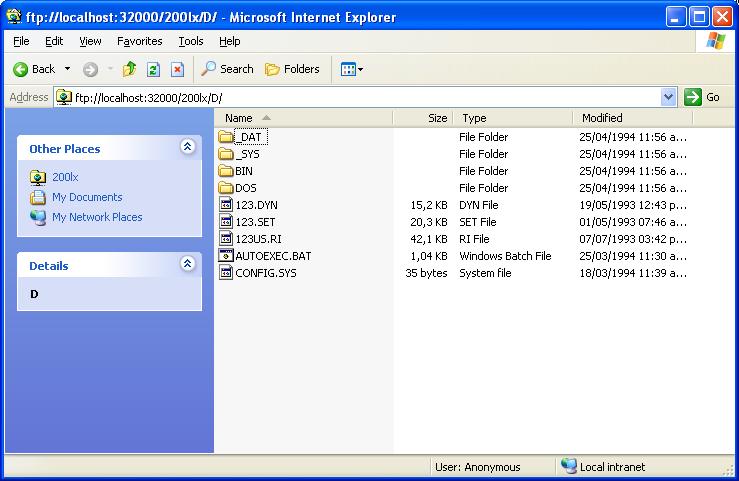The width and height of the screenshot is (739, 481).
Task: Toggle the Folders pane button
Action: tap(292, 69)
